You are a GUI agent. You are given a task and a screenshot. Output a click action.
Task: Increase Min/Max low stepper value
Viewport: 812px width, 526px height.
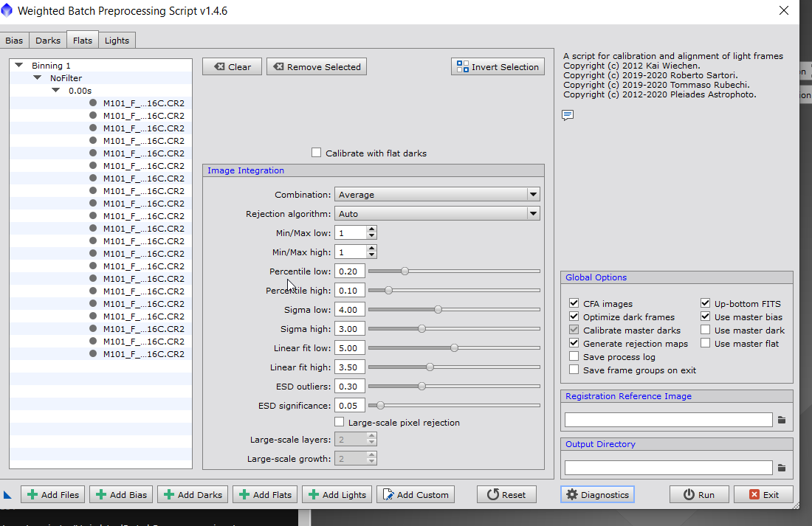(x=371, y=229)
